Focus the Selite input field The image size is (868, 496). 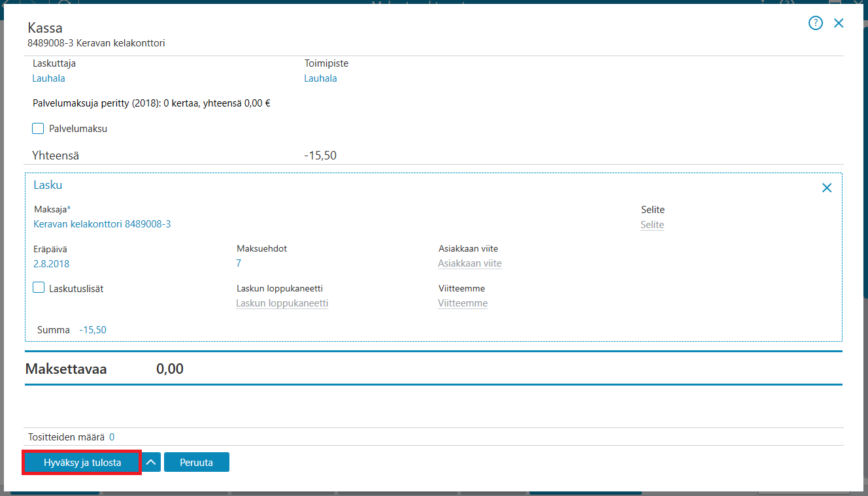[652, 225]
